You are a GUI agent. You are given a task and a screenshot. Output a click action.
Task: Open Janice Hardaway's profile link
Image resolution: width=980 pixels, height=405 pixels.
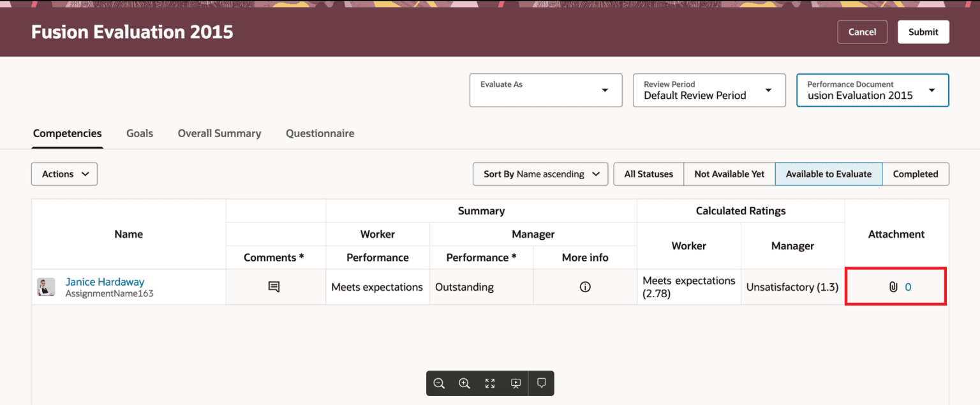105,281
